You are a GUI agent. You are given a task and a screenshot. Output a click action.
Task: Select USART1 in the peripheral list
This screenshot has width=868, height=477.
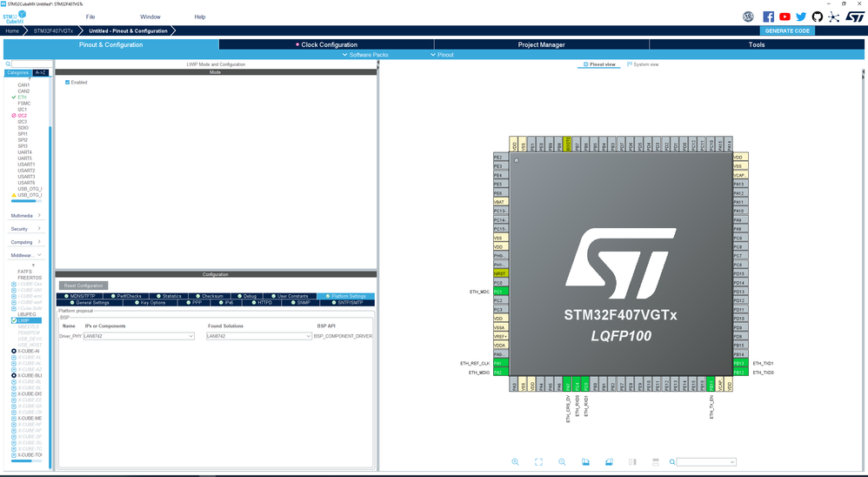(x=26, y=165)
